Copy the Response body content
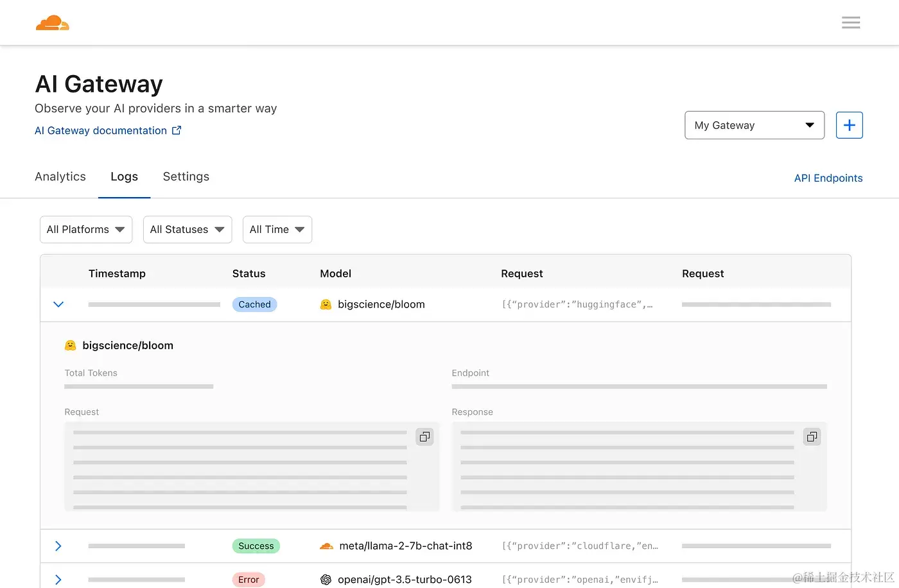Viewport: 899px width, 588px height. pyautogui.click(x=812, y=437)
